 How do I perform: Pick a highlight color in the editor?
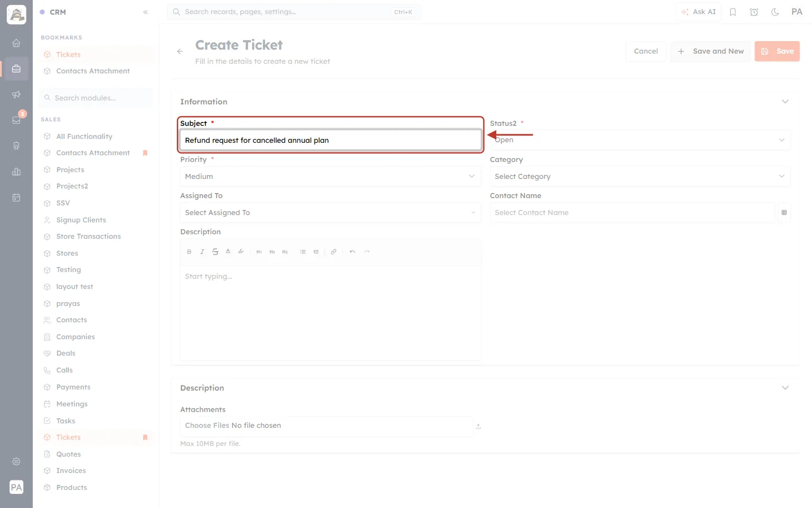pos(241,252)
